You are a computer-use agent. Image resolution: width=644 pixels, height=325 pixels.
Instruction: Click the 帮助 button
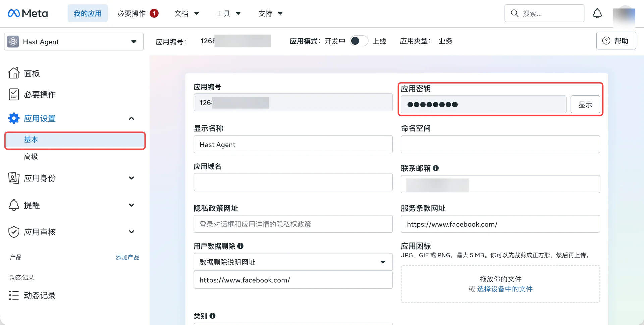pos(616,41)
